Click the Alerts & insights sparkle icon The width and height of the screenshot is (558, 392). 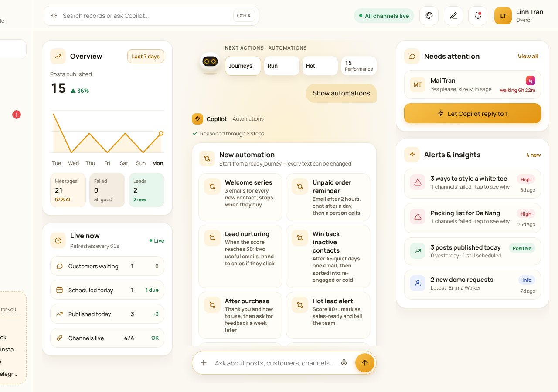412,155
